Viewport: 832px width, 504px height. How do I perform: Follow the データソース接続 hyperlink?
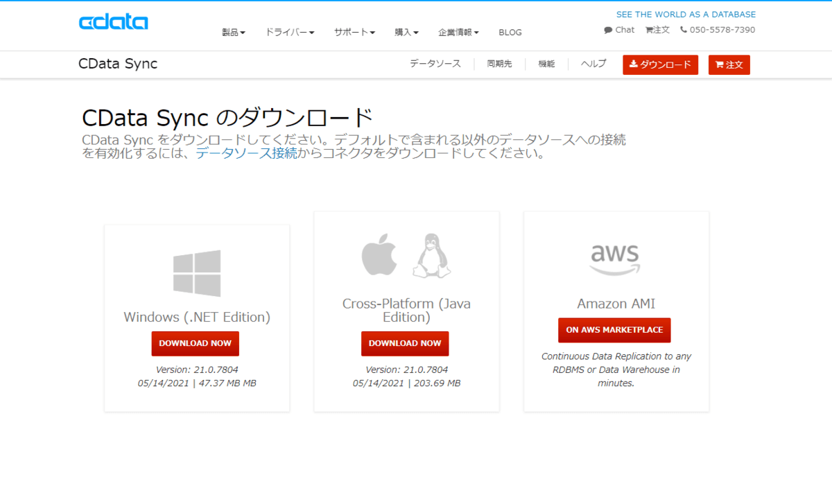point(246,153)
